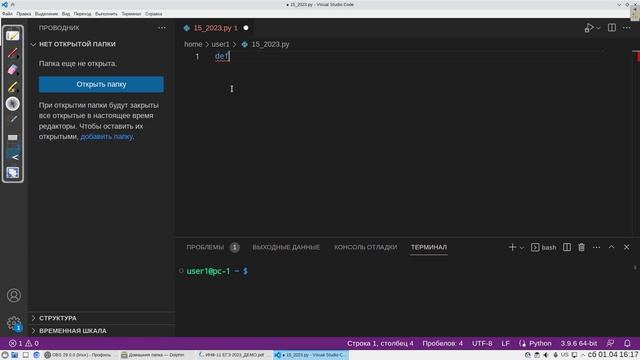This screenshot has height=360, width=640.
Task: Open the Правка menu
Action: pos(24,14)
